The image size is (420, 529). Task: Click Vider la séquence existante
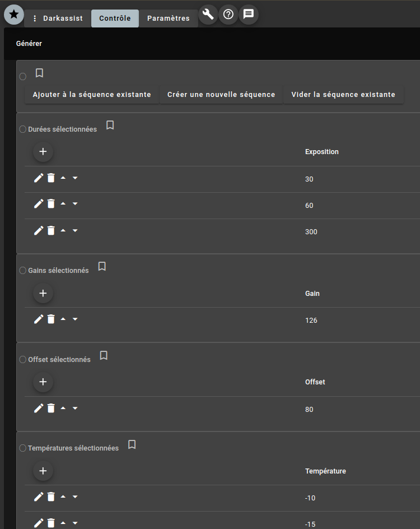(343, 95)
